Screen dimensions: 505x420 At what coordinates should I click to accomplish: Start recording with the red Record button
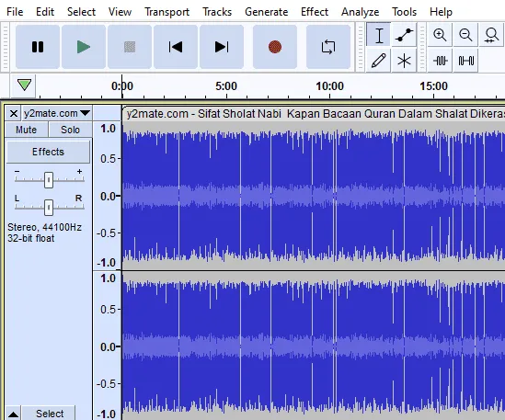(275, 47)
